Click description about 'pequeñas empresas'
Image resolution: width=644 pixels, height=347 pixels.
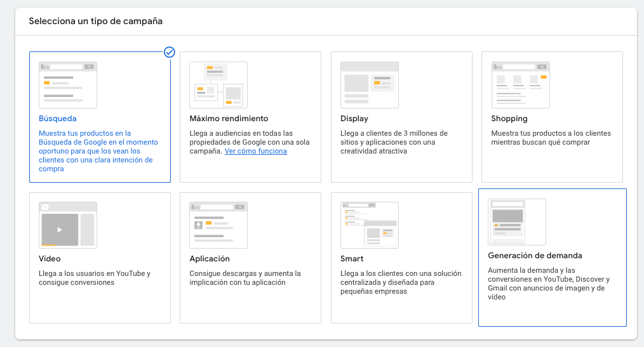coord(401,282)
